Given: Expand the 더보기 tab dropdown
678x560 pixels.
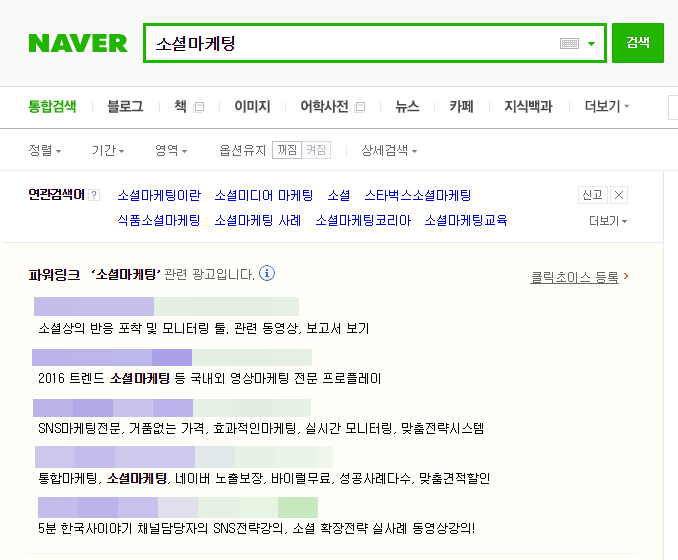Looking at the screenshot, I should 607,106.
